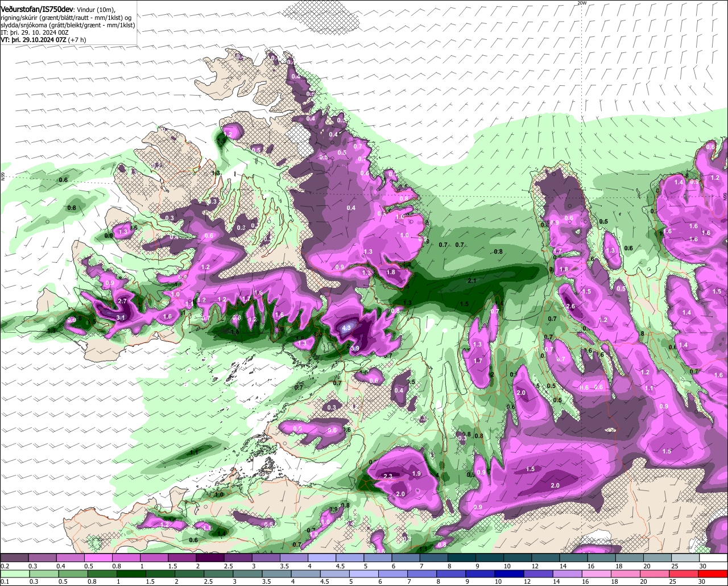This screenshot has height=586, width=728.
Task: Click the Veðurstofan/IS750dev map title
Action: coord(36,9)
